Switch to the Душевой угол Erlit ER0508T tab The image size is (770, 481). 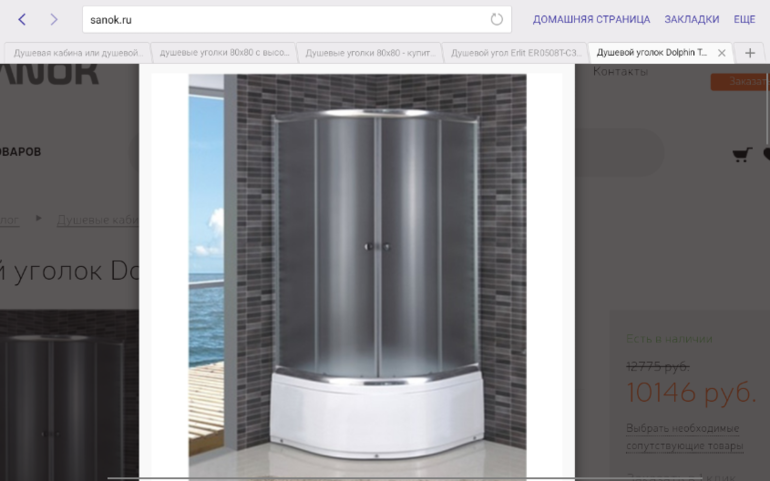(x=515, y=53)
